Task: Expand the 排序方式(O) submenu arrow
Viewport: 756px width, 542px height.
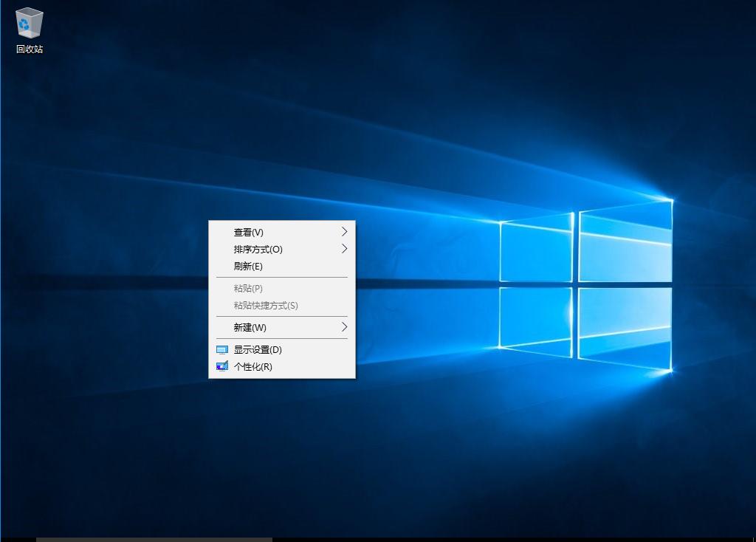Action: pyautogui.click(x=343, y=249)
